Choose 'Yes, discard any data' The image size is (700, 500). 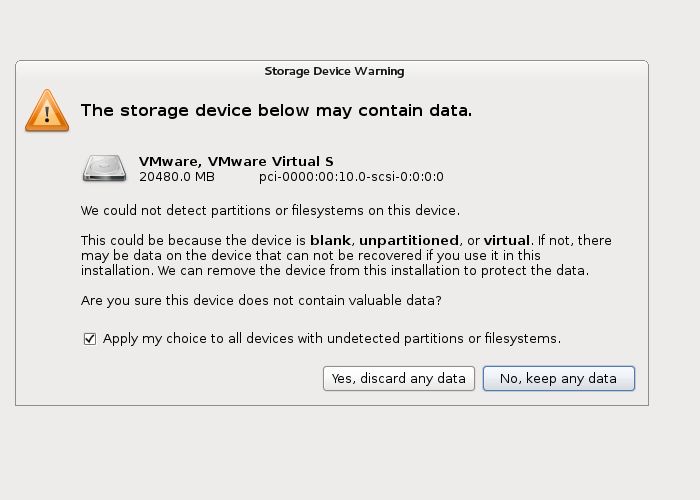pyautogui.click(x=399, y=379)
